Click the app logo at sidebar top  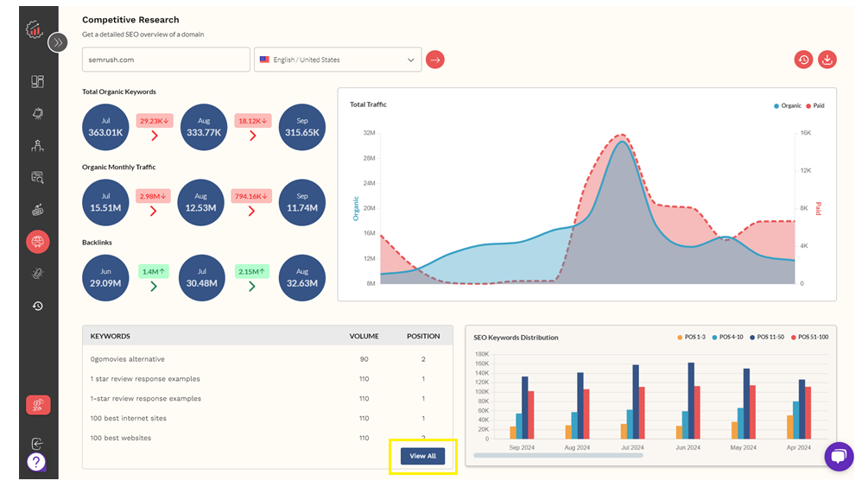click(35, 29)
